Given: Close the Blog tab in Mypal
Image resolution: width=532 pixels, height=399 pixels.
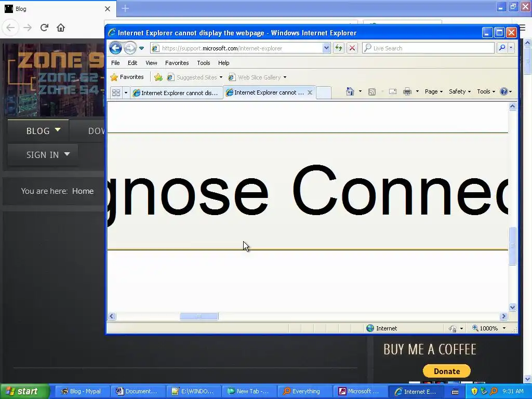Looking at the screenshot, I should [108, 9].
